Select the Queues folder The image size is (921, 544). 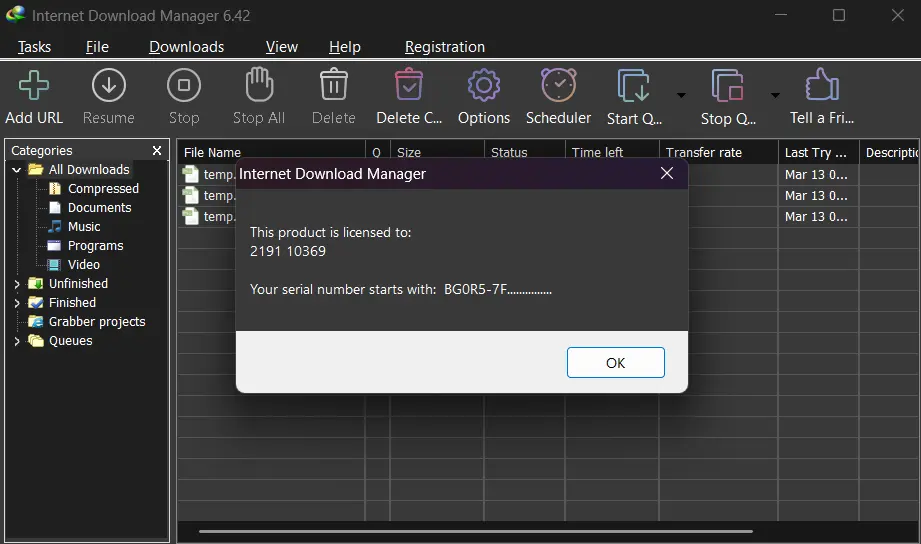[x=70, y=341]
